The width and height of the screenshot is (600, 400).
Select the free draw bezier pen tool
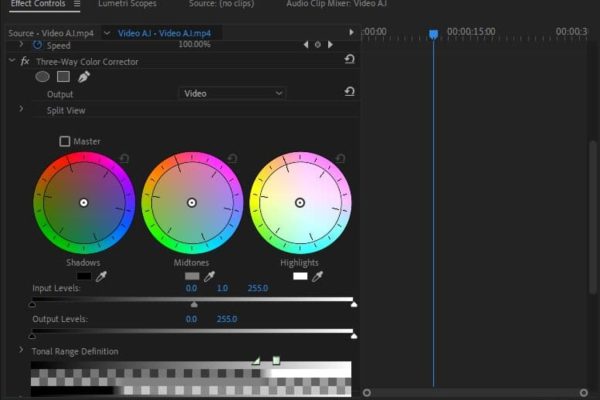pos(84,76)
